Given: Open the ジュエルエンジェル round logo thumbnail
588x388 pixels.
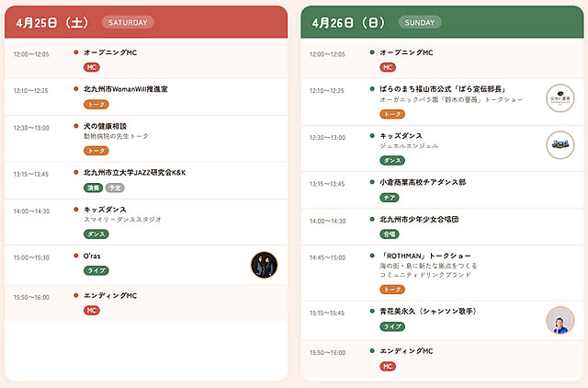Looking at the screenshot, I should (560, 145).
